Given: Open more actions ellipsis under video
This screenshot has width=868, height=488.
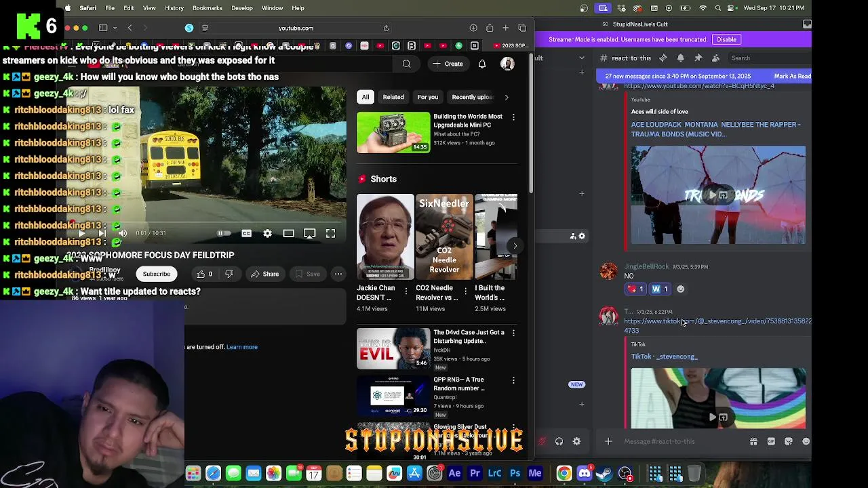Looking at the screenshot, I should click(x=338, y=274).
